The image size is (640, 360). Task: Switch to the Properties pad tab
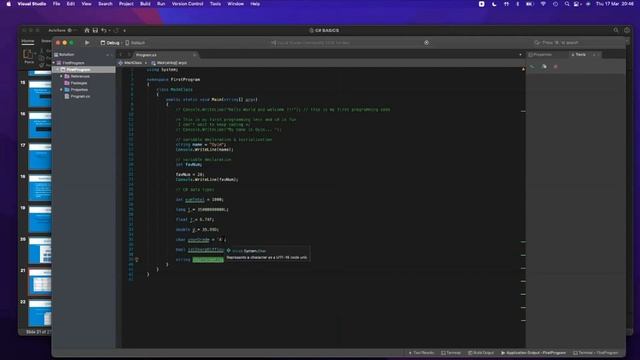tap(540, 55)
